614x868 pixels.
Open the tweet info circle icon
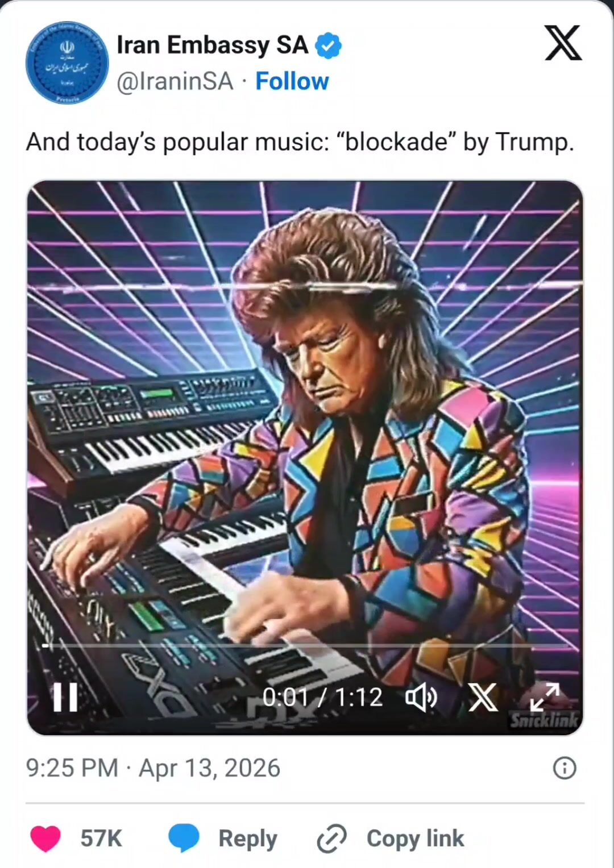(x=565, y=768)
